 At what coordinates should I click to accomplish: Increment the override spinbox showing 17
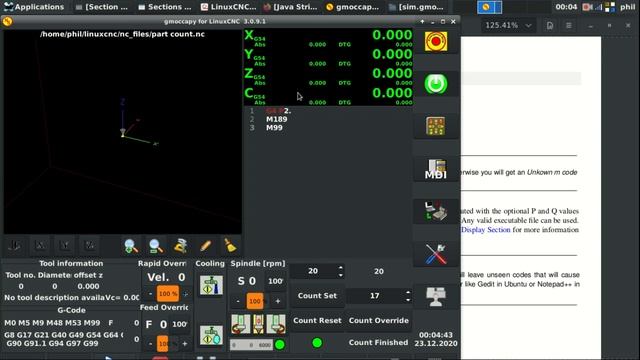[x=408, y=292]
